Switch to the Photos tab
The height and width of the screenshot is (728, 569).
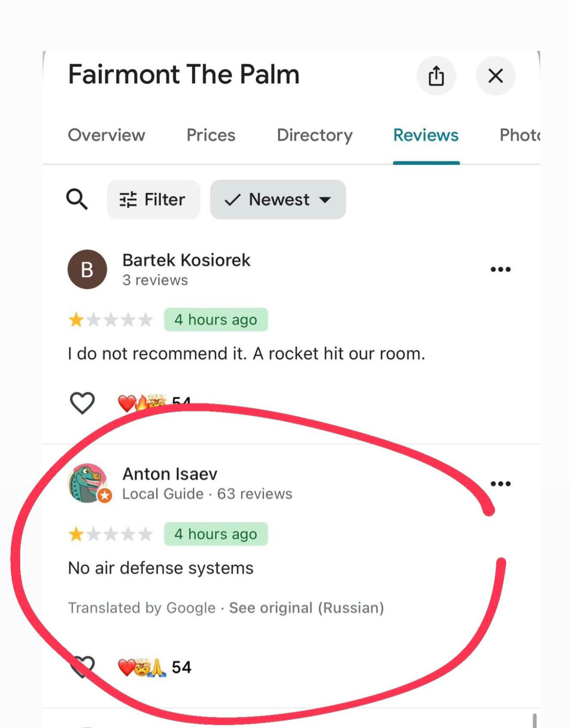click(x=519, y=135)
